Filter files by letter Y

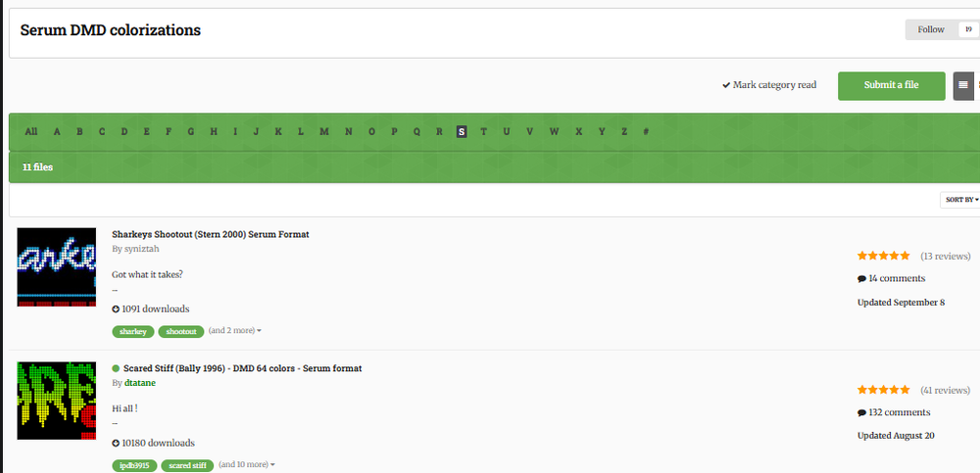[x=602, y=132]
